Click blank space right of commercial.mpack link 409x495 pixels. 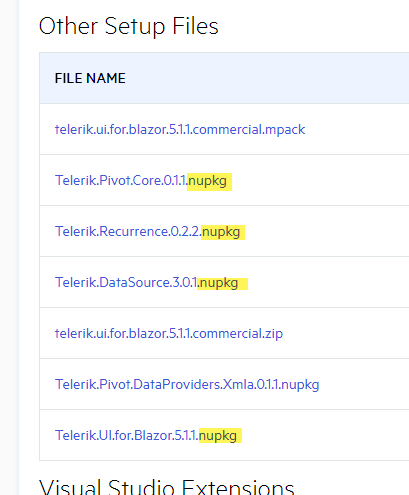point(357,129)
